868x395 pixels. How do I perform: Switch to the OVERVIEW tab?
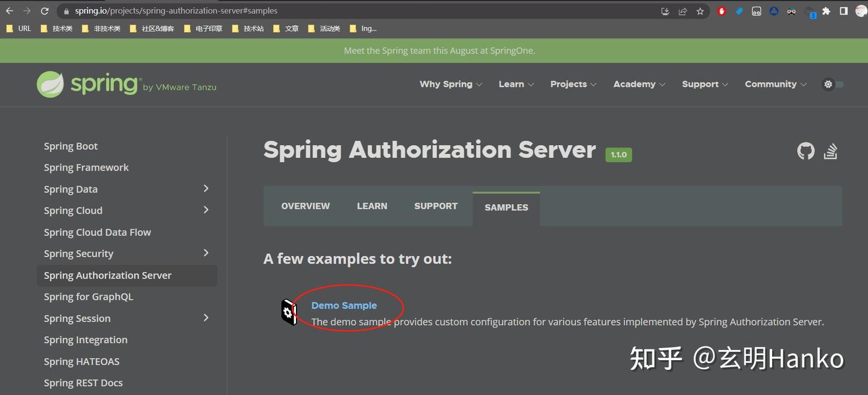click(x=306, y=206)
